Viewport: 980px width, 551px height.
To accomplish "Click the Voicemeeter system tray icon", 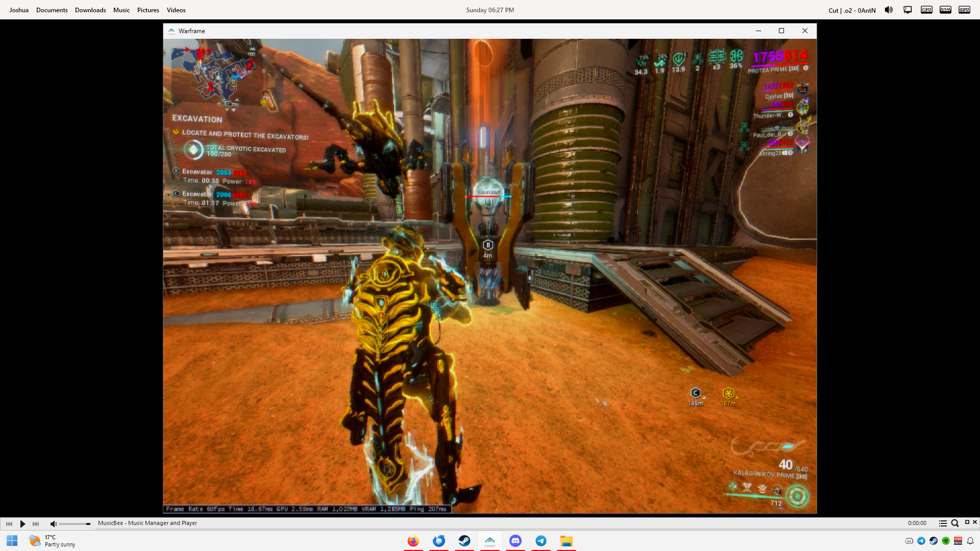I will coord(958,541).
